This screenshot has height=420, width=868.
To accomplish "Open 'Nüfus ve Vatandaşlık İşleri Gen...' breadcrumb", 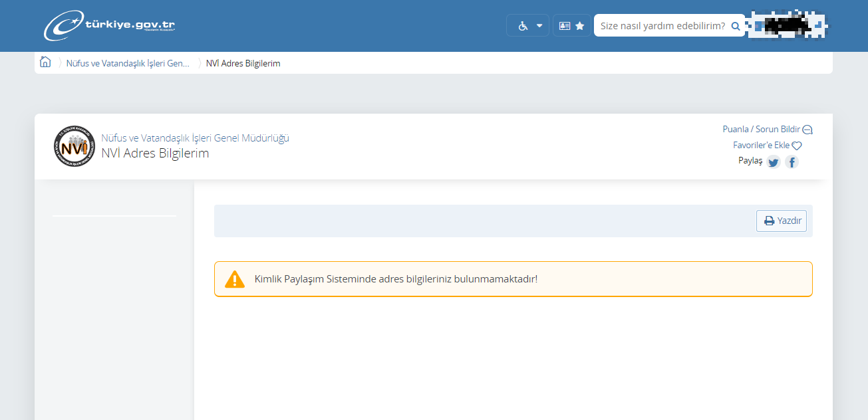I will tap(128, 63).
